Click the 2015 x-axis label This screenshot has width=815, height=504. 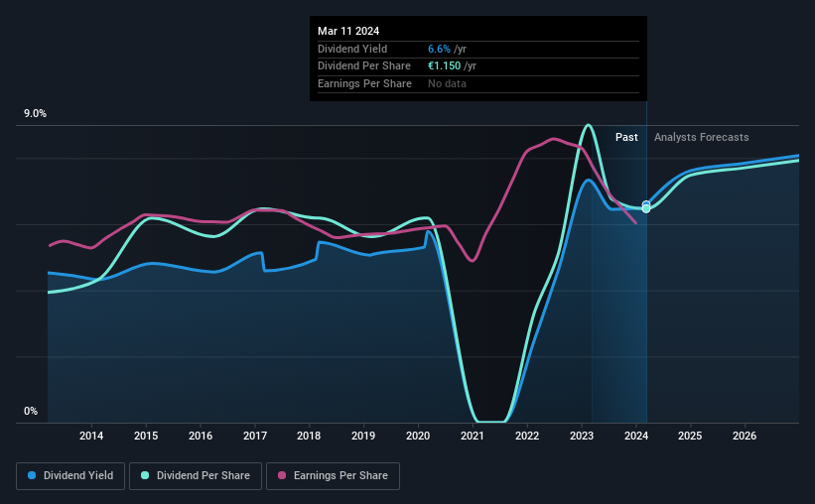coord(146,436)
